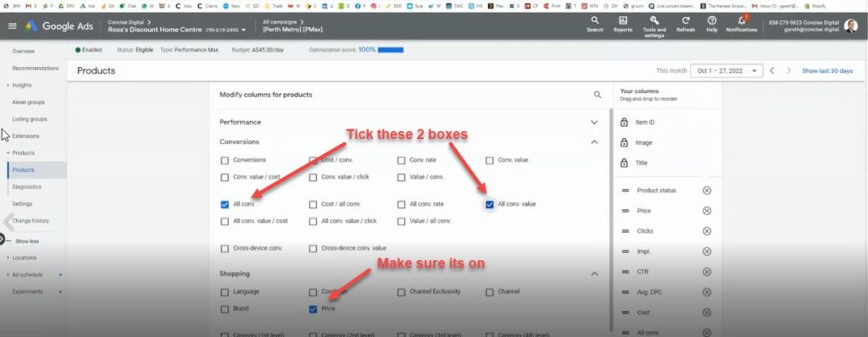Open Diagnostics in the left sidebar
This screenshot has height=337, width=868.
point(27,187)
